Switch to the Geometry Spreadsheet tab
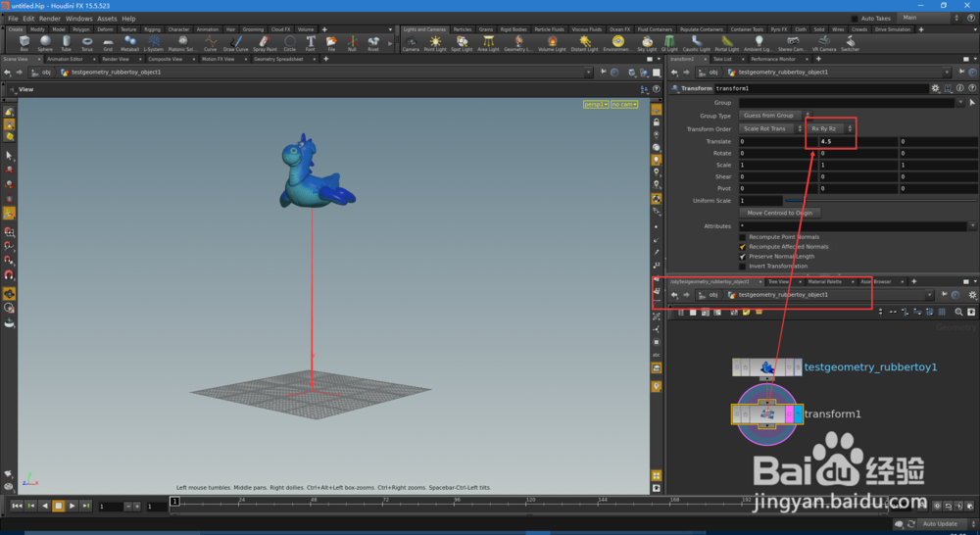Image resolution: width=980 pixels, height=535 pixels. point(278,60)
